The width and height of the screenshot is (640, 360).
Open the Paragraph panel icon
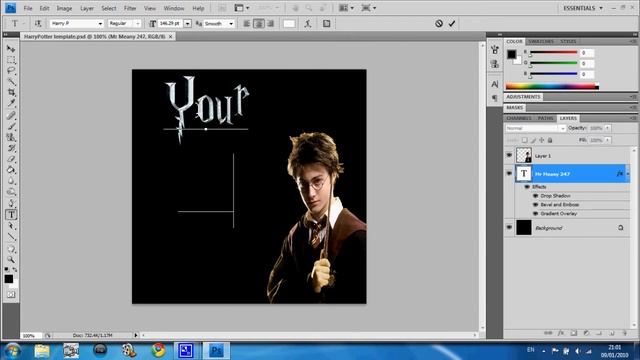tap(495, 98)
